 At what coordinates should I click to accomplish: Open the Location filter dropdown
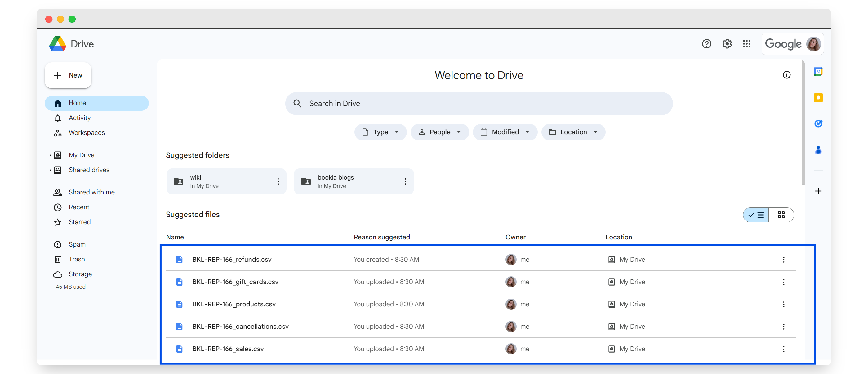point(573,132)
